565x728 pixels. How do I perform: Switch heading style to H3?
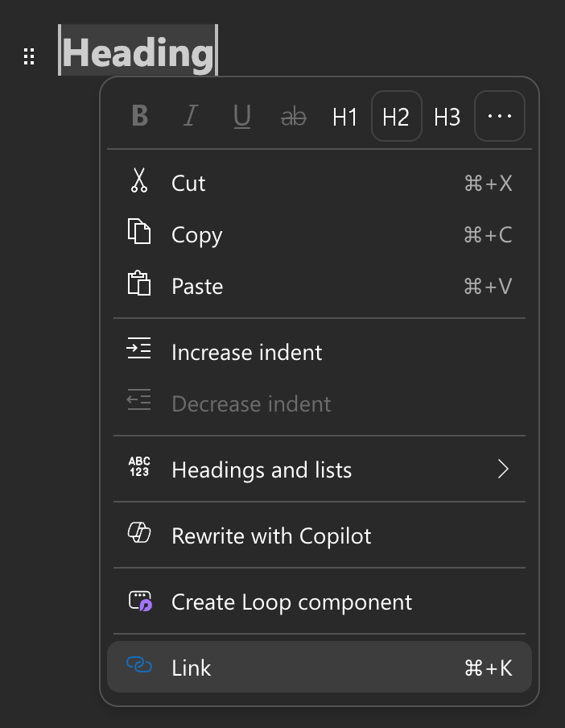pyautogui.click(x=447, y=117)
